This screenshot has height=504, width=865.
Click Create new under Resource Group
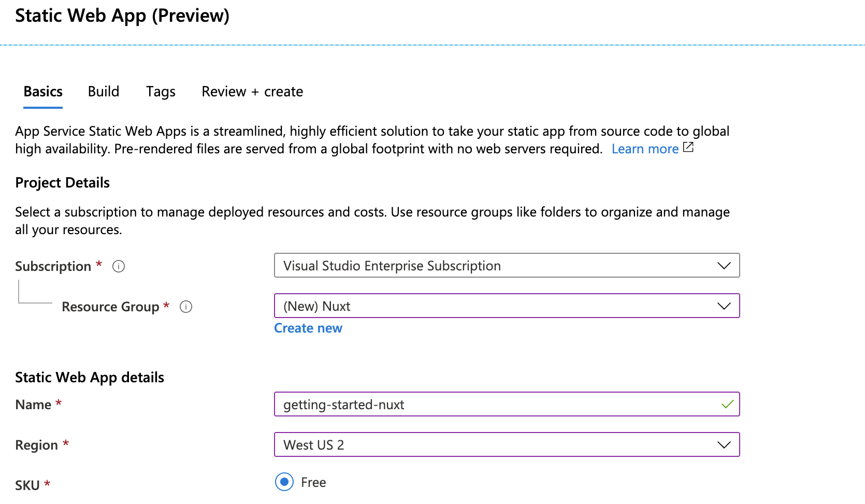[308, 328]
